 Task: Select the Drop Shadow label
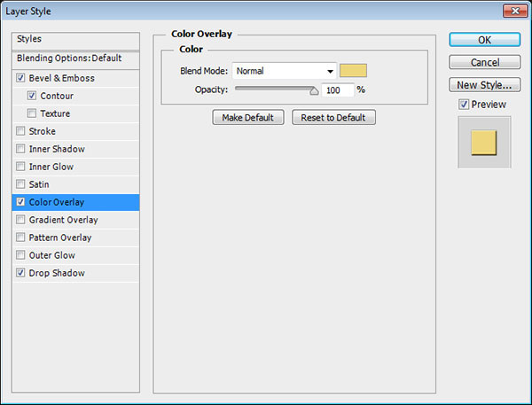pos(57,273)
